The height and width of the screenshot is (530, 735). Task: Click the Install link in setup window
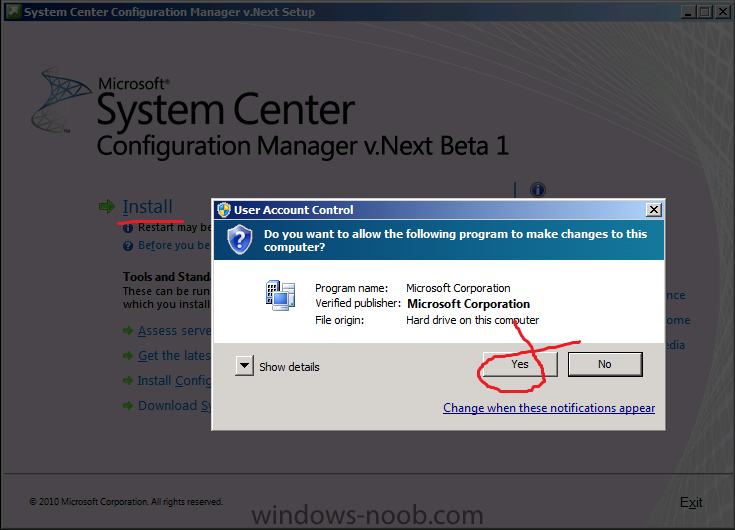click(147, 207)
